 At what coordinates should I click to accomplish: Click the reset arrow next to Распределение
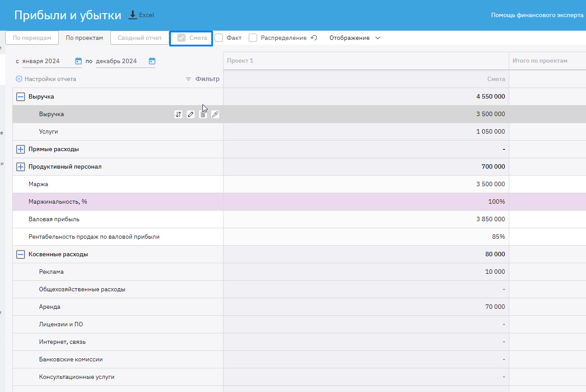314,38
